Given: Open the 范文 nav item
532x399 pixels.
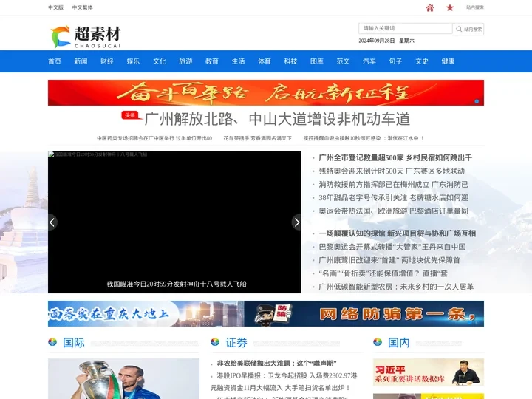Looking at the screenshot, I should [x=343, y=61].
